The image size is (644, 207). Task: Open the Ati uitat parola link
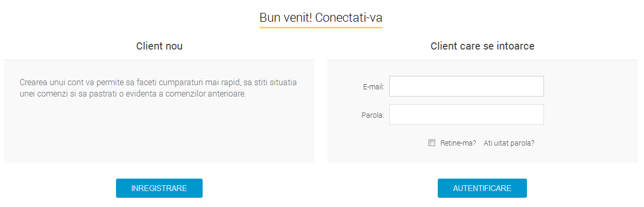[509, 143]
